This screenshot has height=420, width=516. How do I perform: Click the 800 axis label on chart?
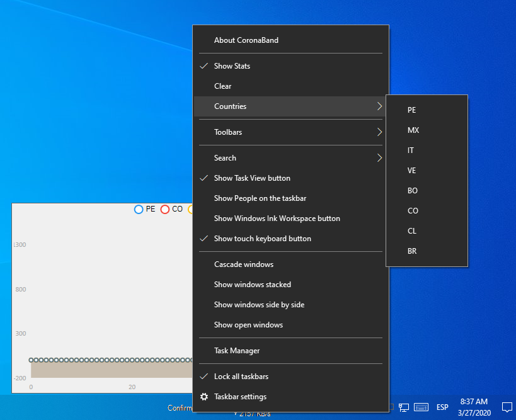(x=20, y=290)
